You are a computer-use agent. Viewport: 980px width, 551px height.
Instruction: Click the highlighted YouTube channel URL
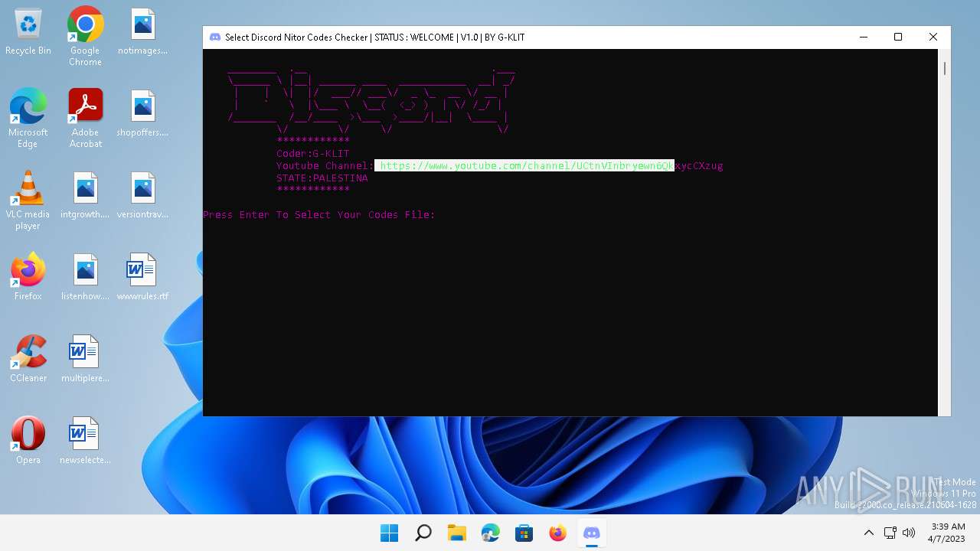pyautogui.click(x=524, y=165)
